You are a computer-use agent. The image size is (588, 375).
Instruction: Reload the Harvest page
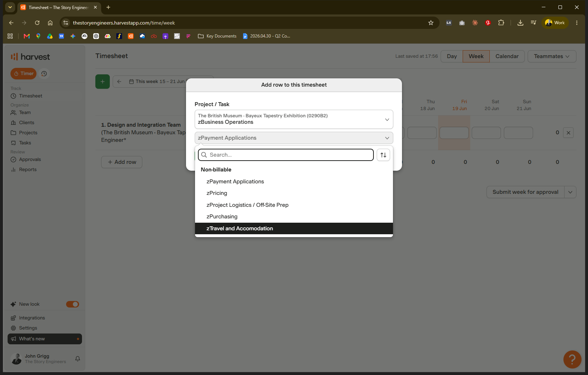click(x=37, y=23)
